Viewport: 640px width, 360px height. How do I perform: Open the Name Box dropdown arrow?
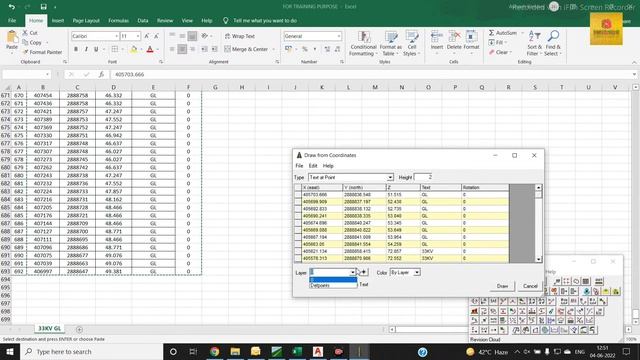coord(48,74)
